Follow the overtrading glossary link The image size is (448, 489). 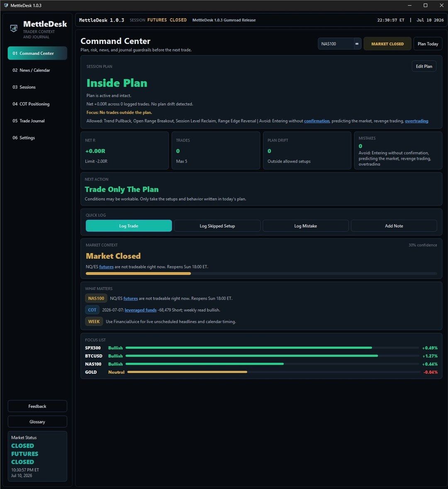point(416,121)
